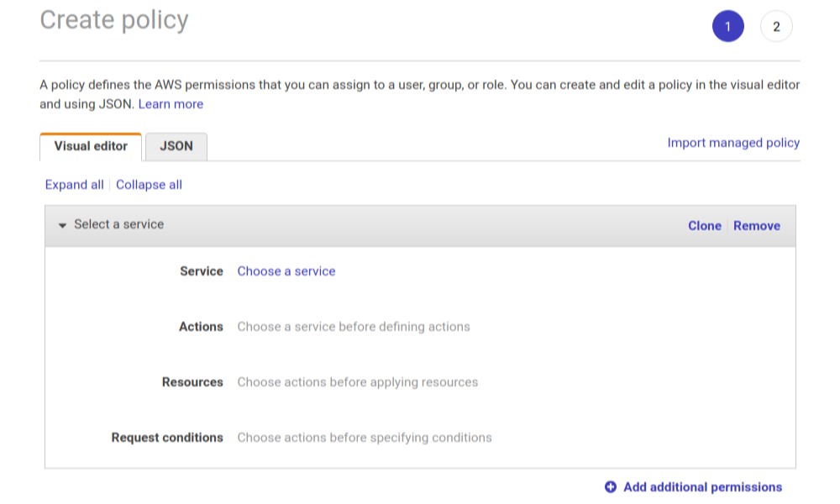840x504 pixels.
Task: Click the Service field label
Action: (x=202, y=271)
